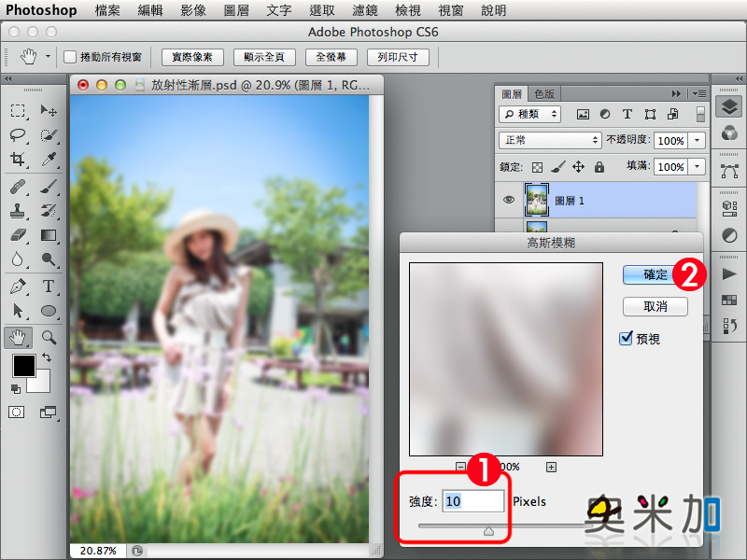This screenshot has width=747, height=560.
Task: Check 捲動所有視窗 checkbox
Action: [70, 57]
